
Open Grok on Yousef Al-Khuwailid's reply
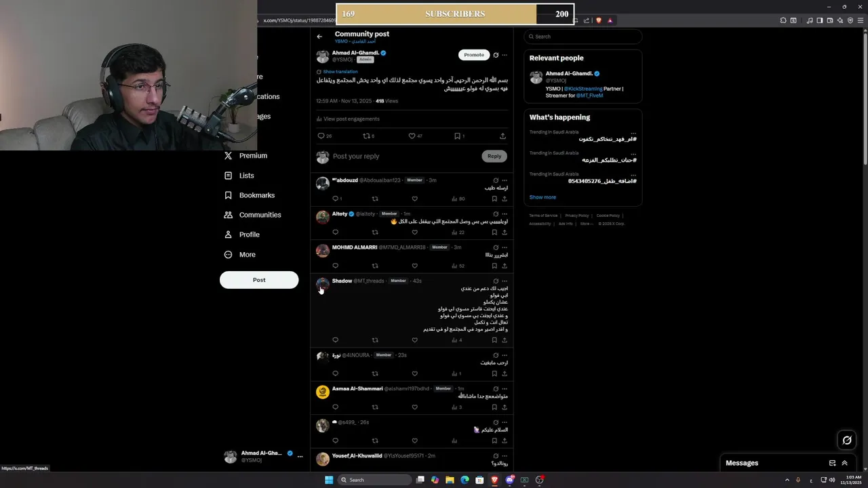(x=496, y=455)
